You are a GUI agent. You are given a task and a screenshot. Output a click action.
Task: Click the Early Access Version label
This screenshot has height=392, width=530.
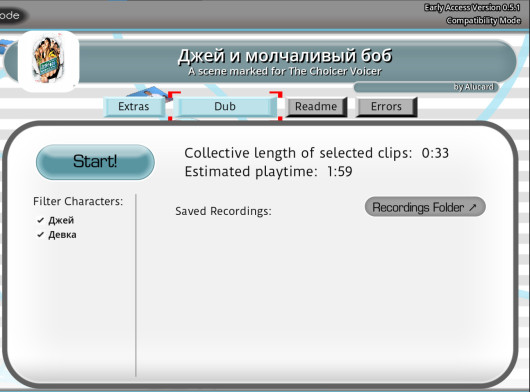click(x=472, y=7)
